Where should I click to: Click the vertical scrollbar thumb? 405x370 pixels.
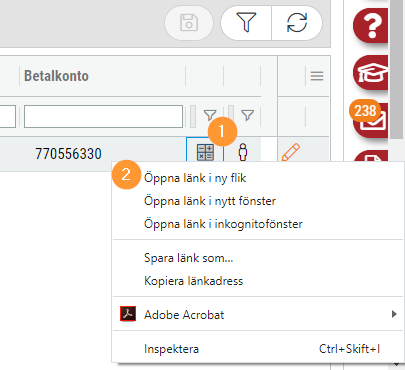(396, 68)
